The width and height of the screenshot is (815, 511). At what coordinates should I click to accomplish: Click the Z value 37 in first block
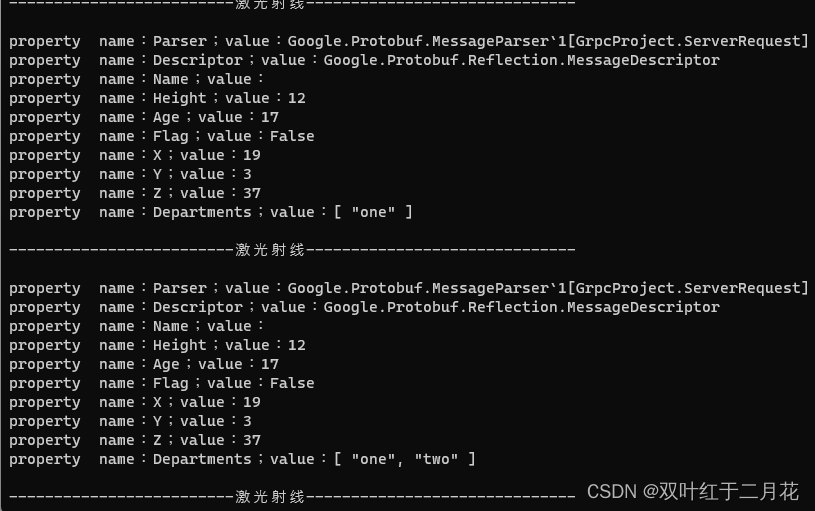[x=251, y=193]
